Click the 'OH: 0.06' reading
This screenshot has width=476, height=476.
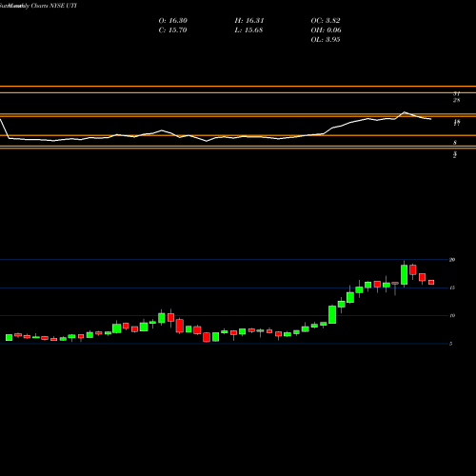click(x=327, y=30)
